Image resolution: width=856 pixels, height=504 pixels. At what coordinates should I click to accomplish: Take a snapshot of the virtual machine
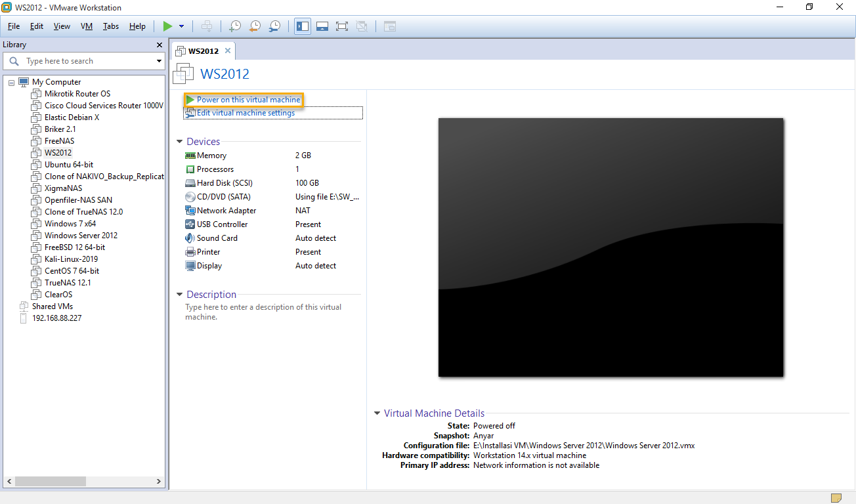(x=234, y=26)
